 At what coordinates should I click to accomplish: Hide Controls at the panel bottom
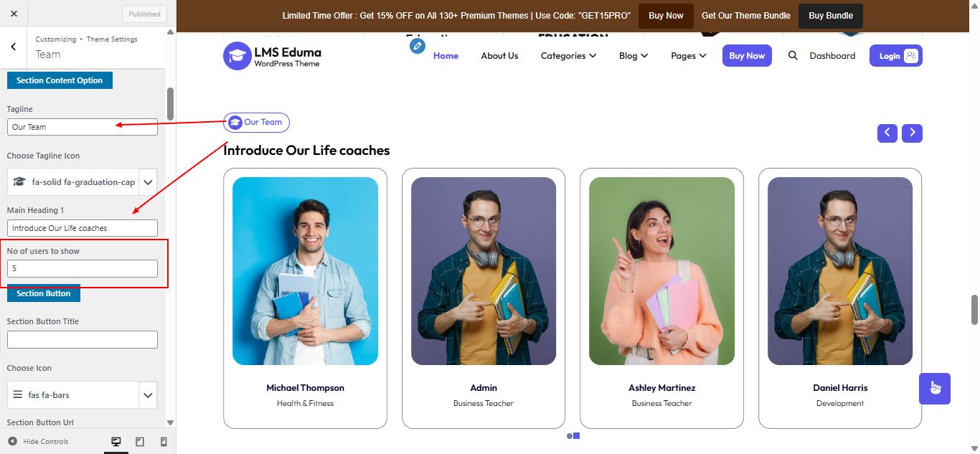pyautogui.click(x=38, y=442)
